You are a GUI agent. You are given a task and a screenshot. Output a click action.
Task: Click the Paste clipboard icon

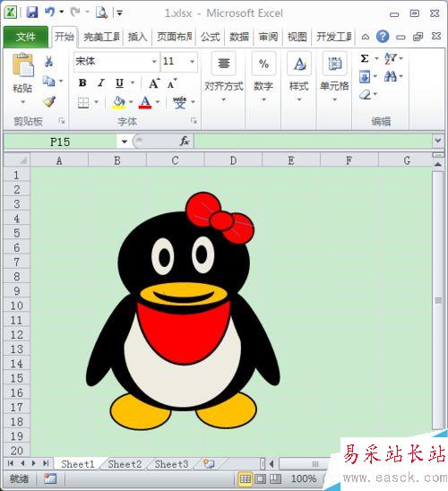point(22,65)
